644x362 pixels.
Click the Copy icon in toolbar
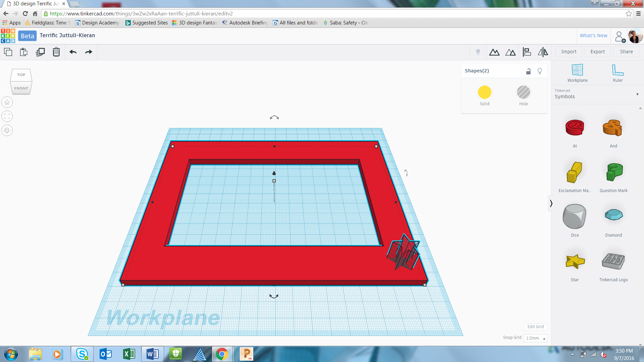click(x=8, y=52)
